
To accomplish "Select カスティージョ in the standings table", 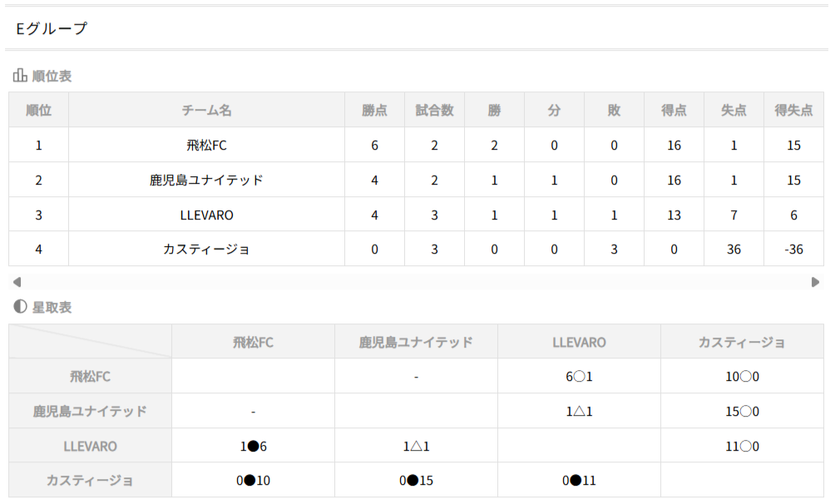I will pyautogui.click(x=206, y=250).
